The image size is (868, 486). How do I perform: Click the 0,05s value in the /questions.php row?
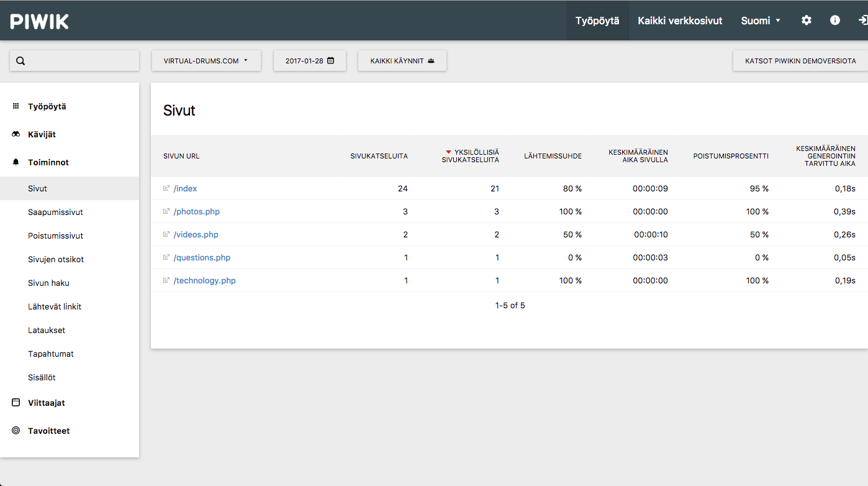point(845,257)
